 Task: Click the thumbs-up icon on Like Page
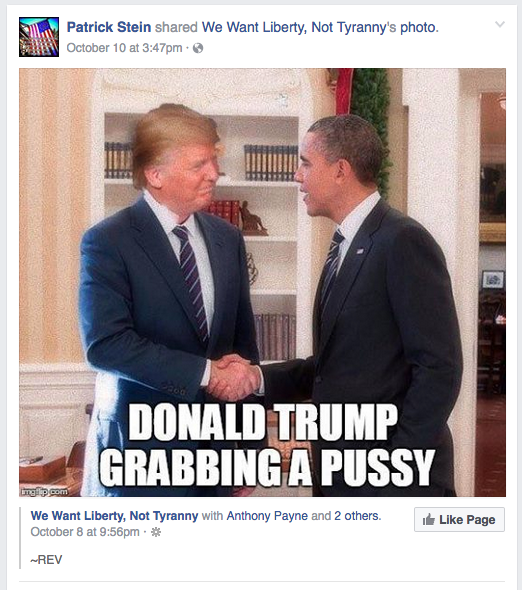pos(429,520)
